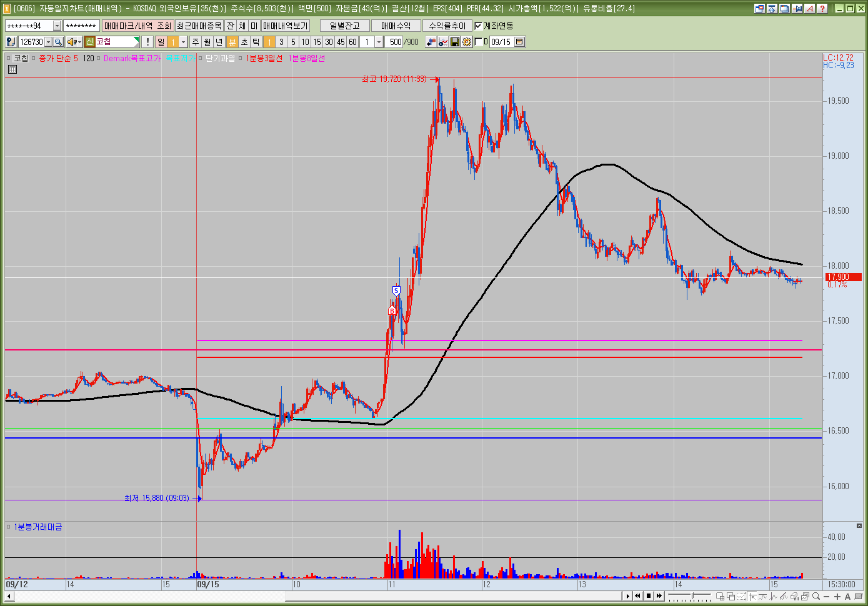Open the stock code 126730 dropdown arrow

pos(48,42)
